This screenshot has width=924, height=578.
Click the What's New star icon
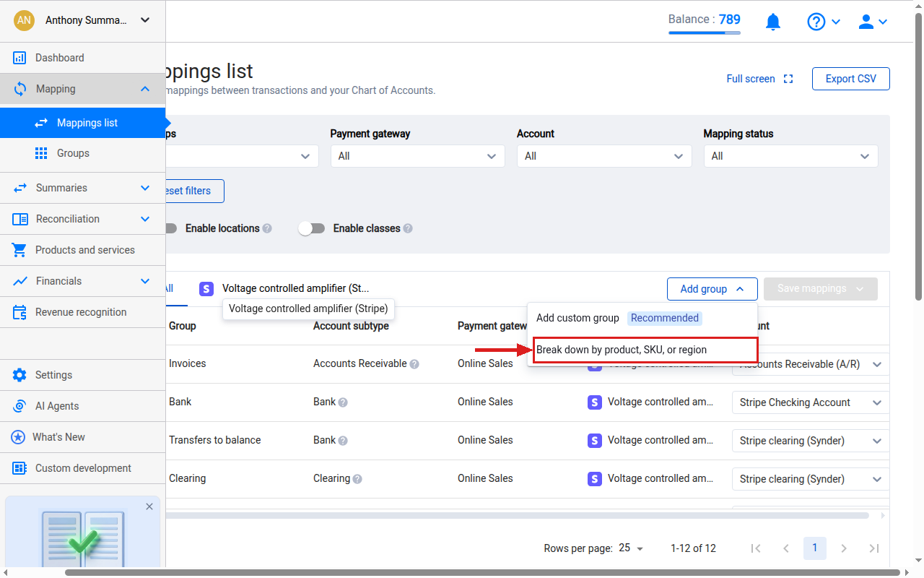[x=18, y=437]
